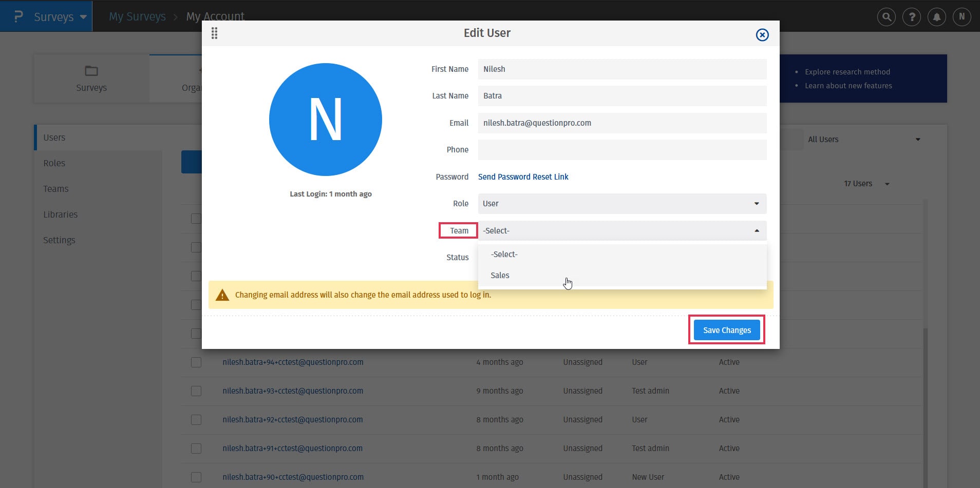980x488 pixels.
Task: Click the drag handle dots icon
Action: [x=215, y=33]
